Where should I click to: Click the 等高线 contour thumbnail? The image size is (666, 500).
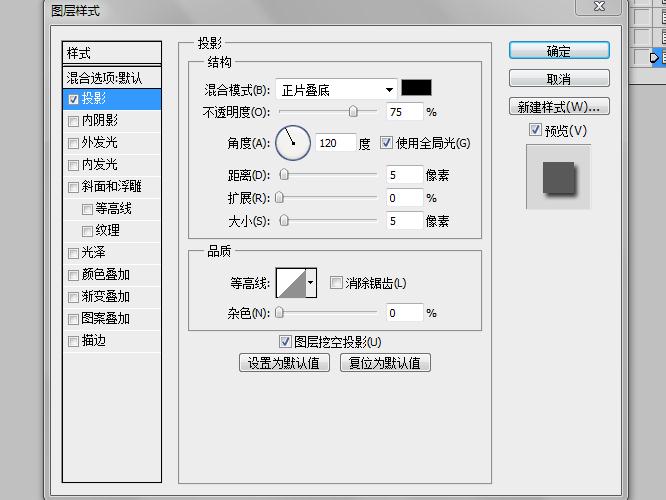291,282
